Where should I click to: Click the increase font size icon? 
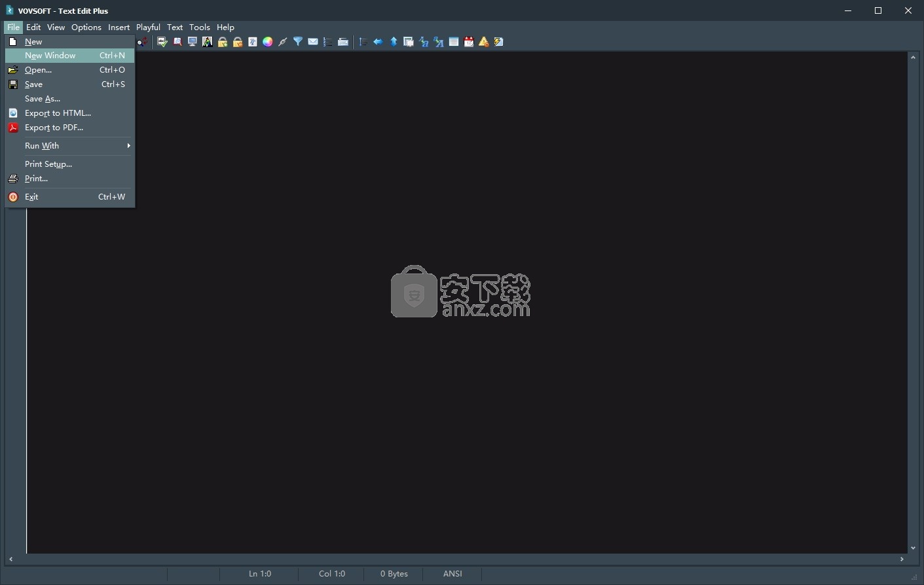click(439, 42)
